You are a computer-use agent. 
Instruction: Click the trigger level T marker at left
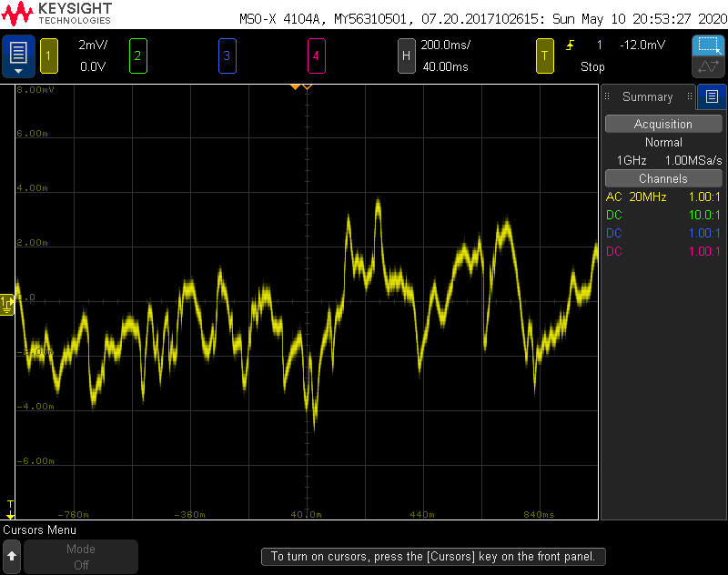point(10,509)
